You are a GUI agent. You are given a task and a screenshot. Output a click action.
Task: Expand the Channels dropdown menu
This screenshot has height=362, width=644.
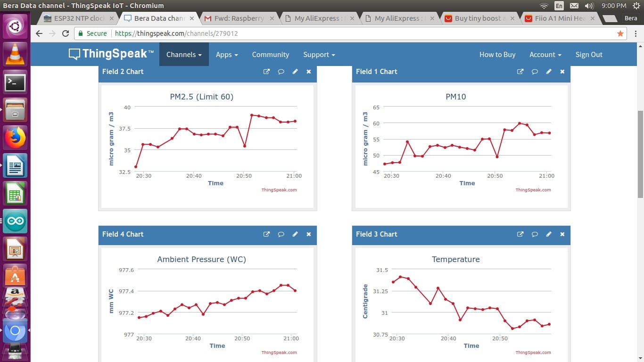[184, 55]
